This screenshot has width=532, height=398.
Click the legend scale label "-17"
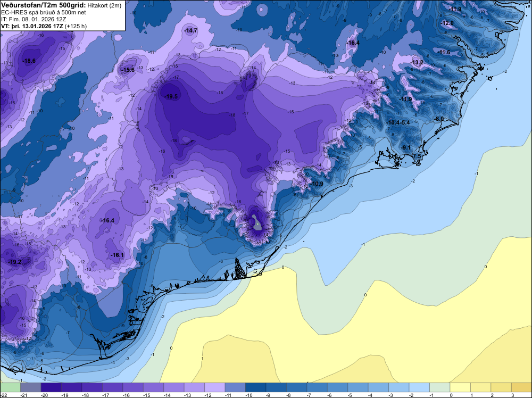tap(105, 395)
